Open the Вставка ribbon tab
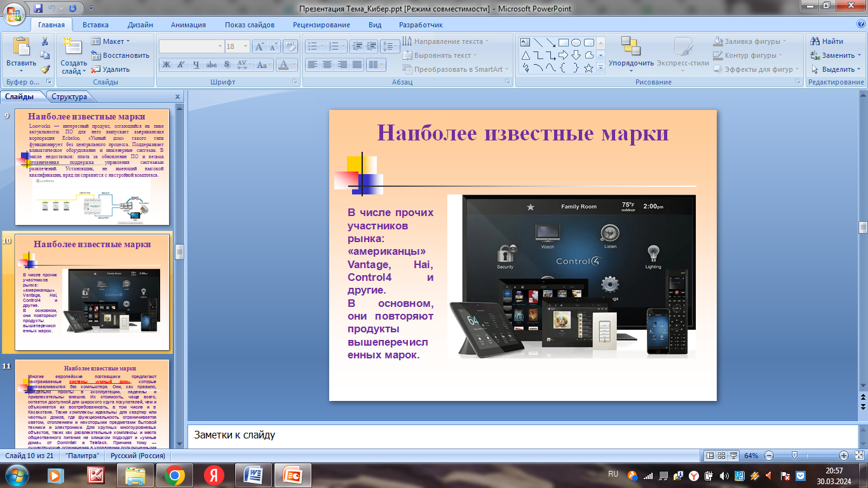 (95, 25)
